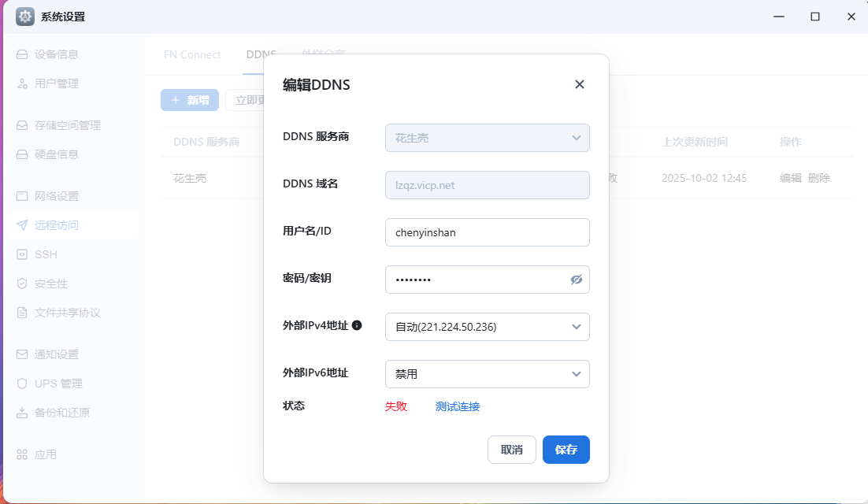Click 删除 in the 花生壳 row
Image resolution: width=868 pixels, height=504 pixels.
point(818,178)
